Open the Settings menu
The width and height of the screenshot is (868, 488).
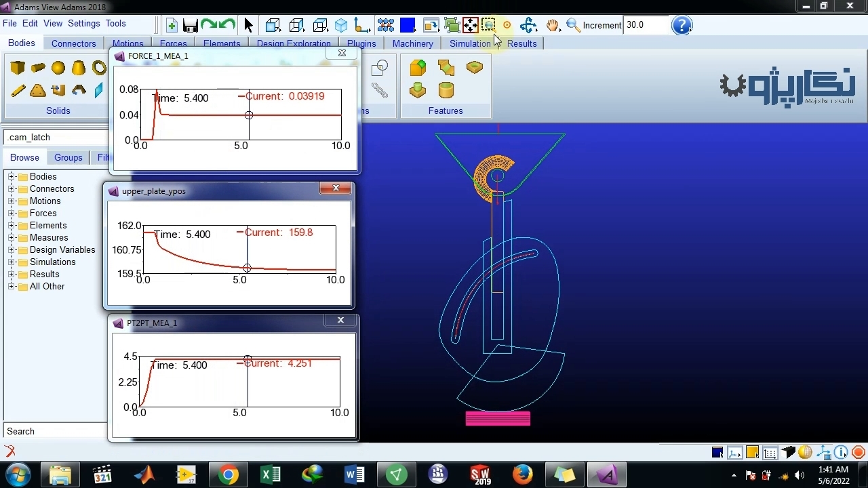(x=84, y=23)
